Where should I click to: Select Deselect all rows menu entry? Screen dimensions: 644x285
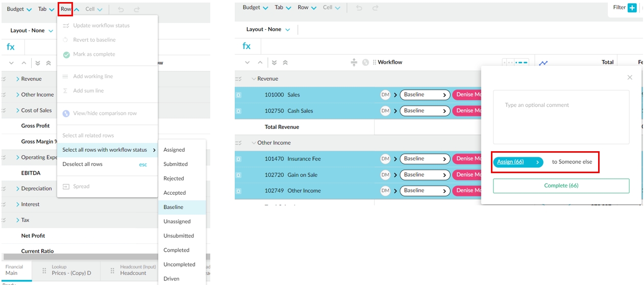[83, 164]
